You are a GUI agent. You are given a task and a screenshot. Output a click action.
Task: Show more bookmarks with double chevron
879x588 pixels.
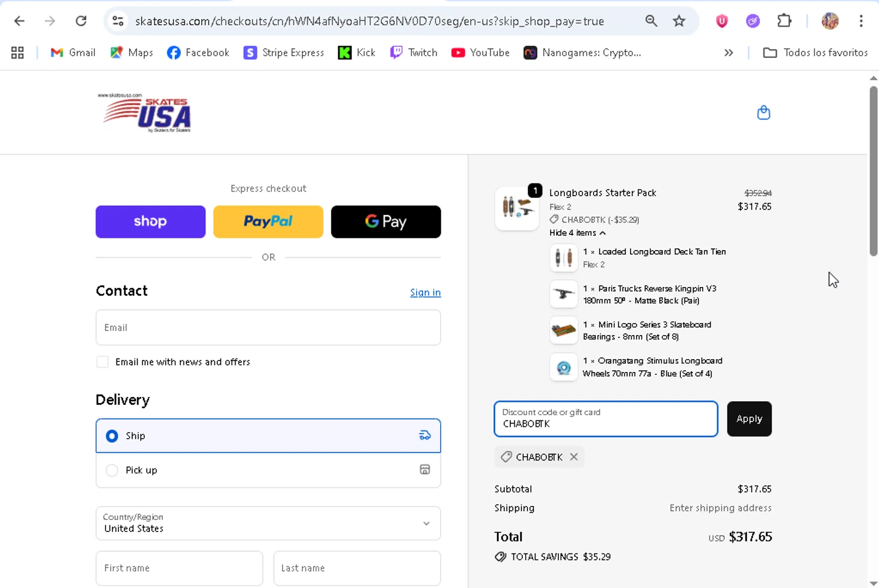coord(728,53)
